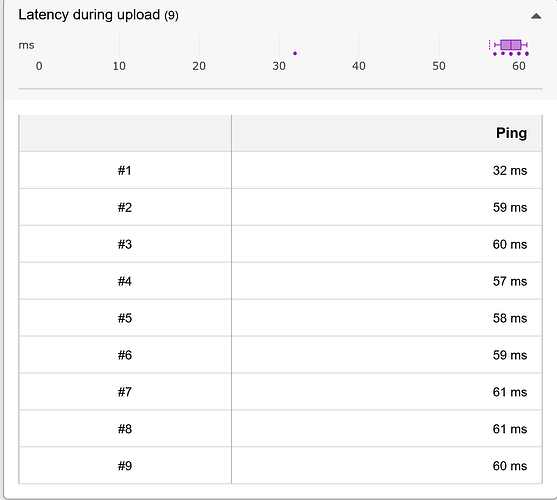This screenshot has height=500, width=557.
Task: Click the rightmost purple dot under box plot
Action: tap(527, 54)
